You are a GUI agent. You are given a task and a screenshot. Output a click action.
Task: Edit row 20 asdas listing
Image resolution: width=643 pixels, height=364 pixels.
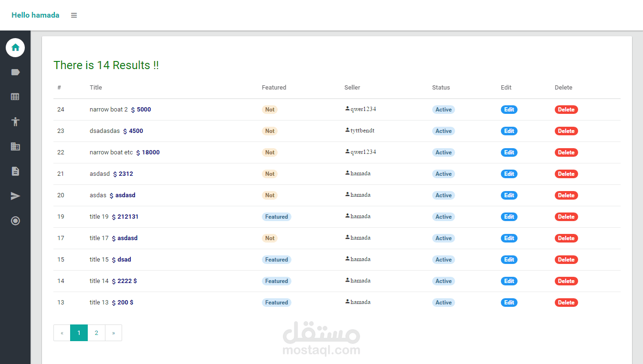tap(509, 195)
